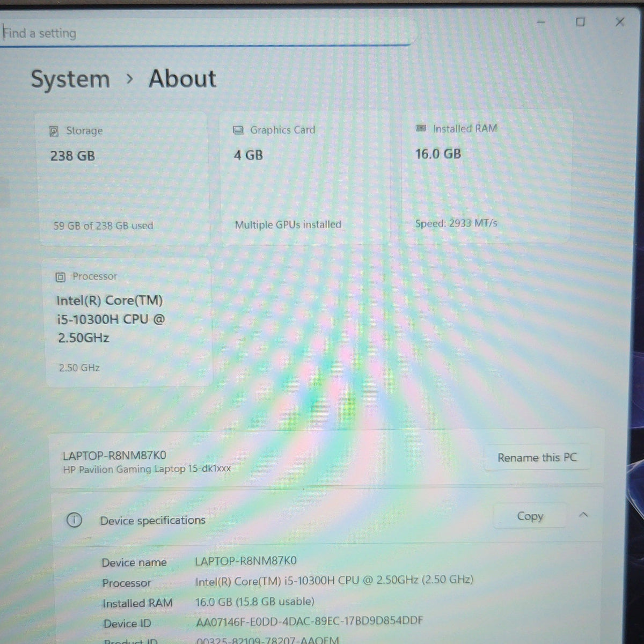Click the Processor chip icon
The width and height of the screenshot is (644, 644).
click(x=61, y=277)
